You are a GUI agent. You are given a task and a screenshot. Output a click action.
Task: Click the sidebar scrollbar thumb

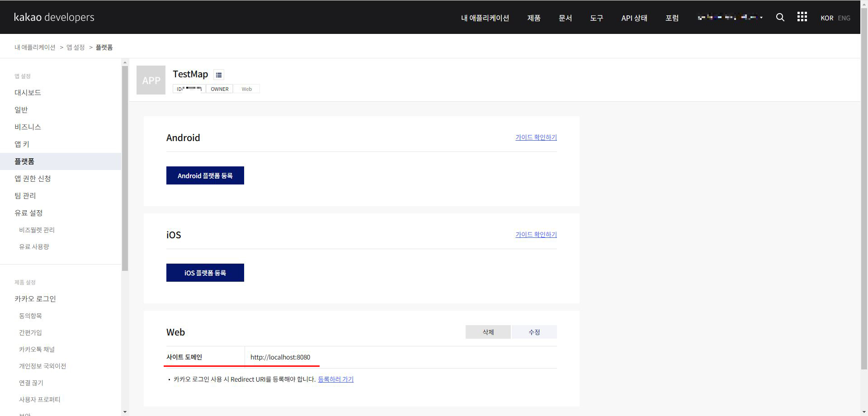[125, 168]
